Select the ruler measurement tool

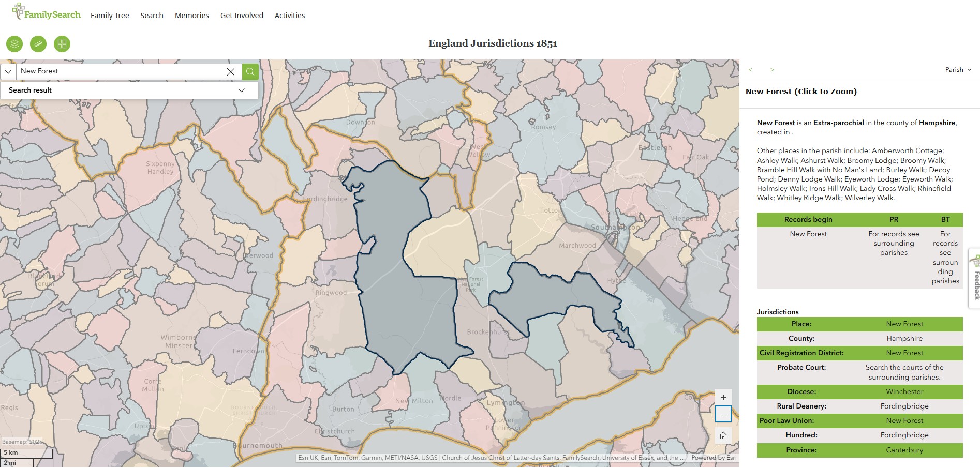tap(38, 44)
